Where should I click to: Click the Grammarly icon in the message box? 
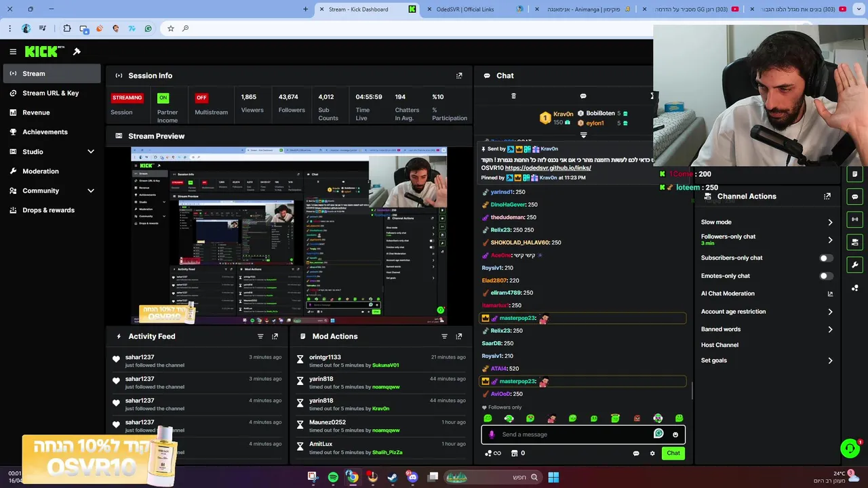[658, 434]
